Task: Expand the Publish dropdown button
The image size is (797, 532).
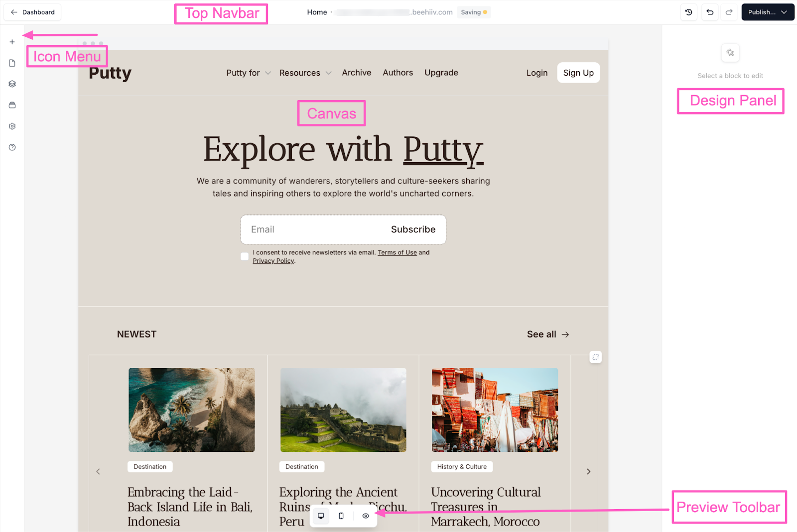Action: [767, 12]
